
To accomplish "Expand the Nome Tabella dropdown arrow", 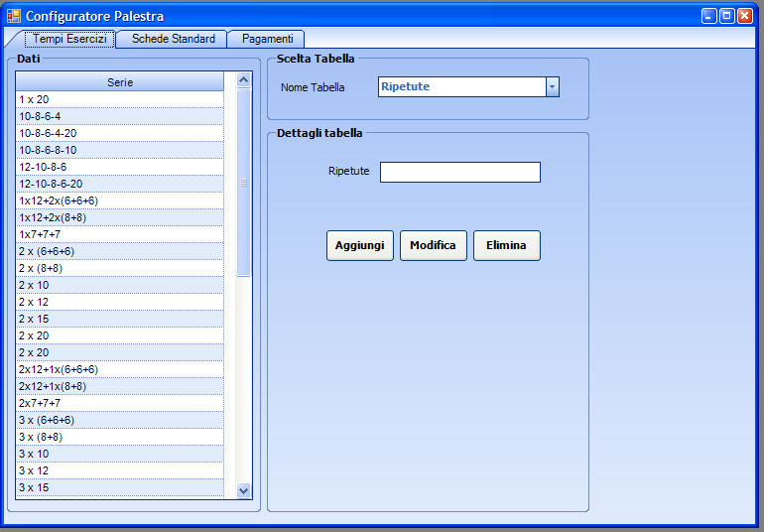I will [x=553, y=87].
